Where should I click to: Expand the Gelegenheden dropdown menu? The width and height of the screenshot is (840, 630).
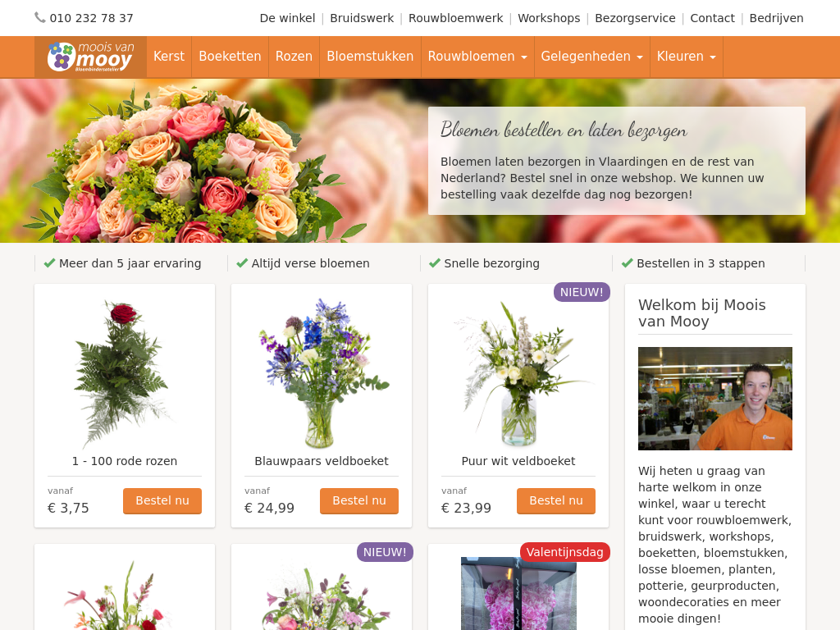[x=592, y=57]
